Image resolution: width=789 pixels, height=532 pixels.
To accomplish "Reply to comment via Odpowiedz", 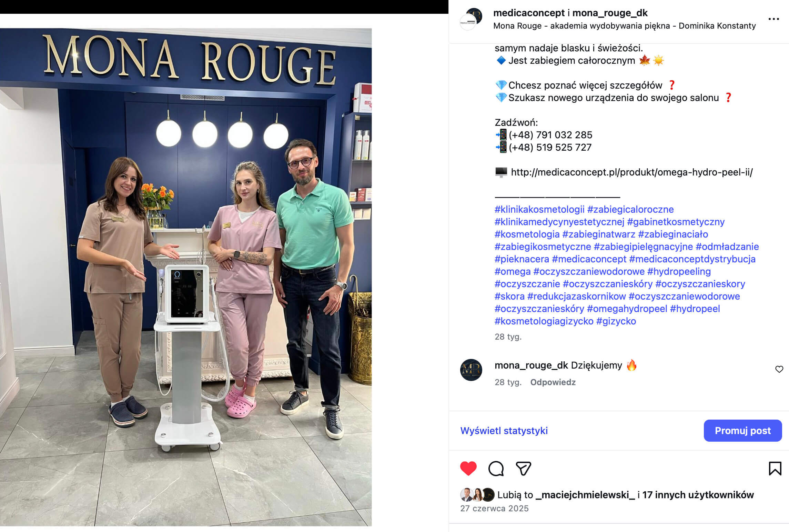I will 553,382.
